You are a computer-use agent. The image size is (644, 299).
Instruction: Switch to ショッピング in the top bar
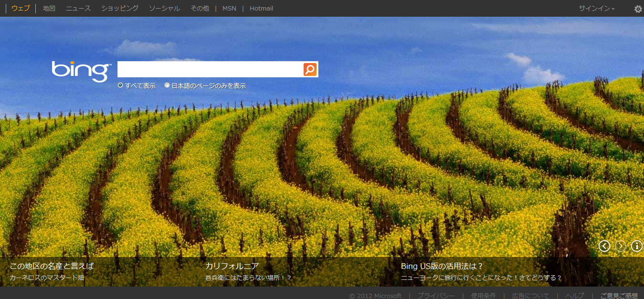(120, 9)
